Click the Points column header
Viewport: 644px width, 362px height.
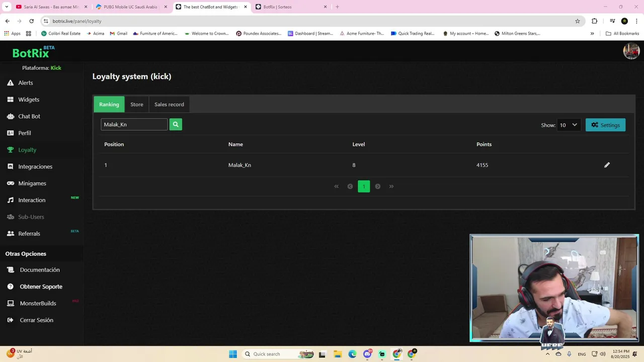coord(484,144)
